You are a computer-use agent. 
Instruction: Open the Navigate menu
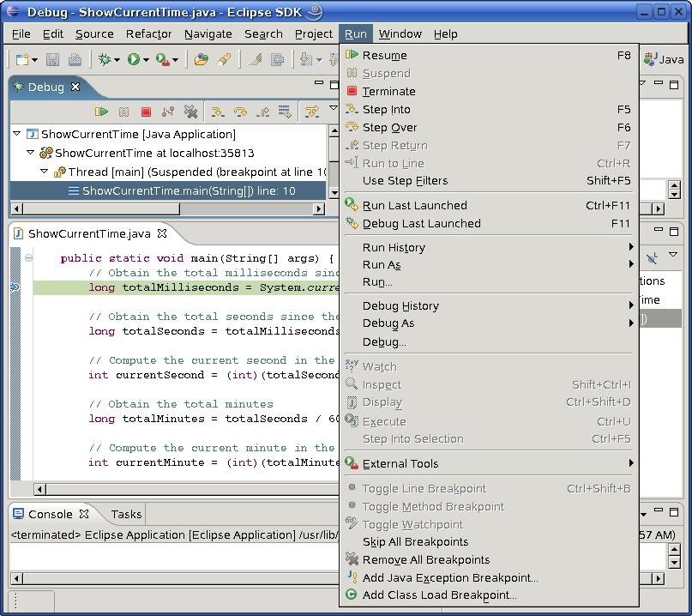(208, 34)
